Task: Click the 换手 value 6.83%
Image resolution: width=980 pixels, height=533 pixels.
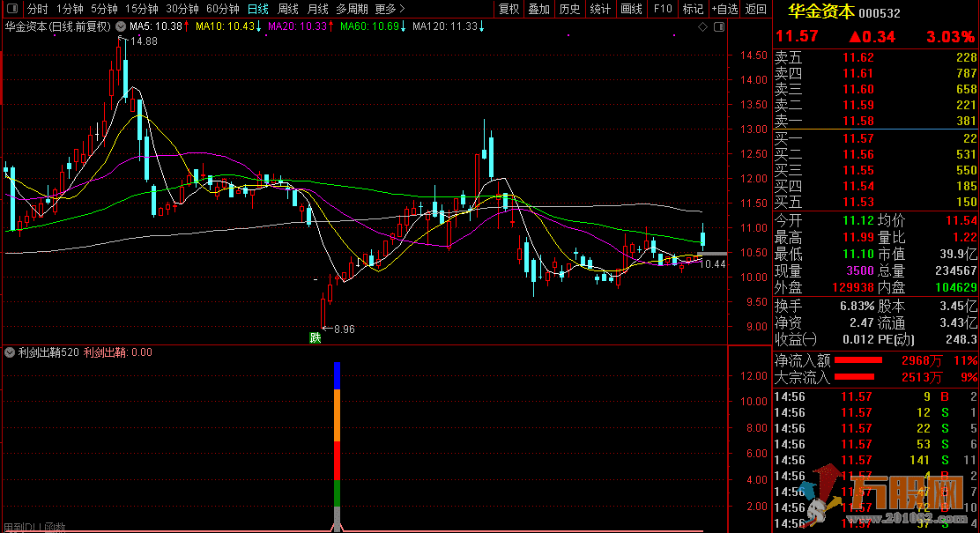Action: 857,307
